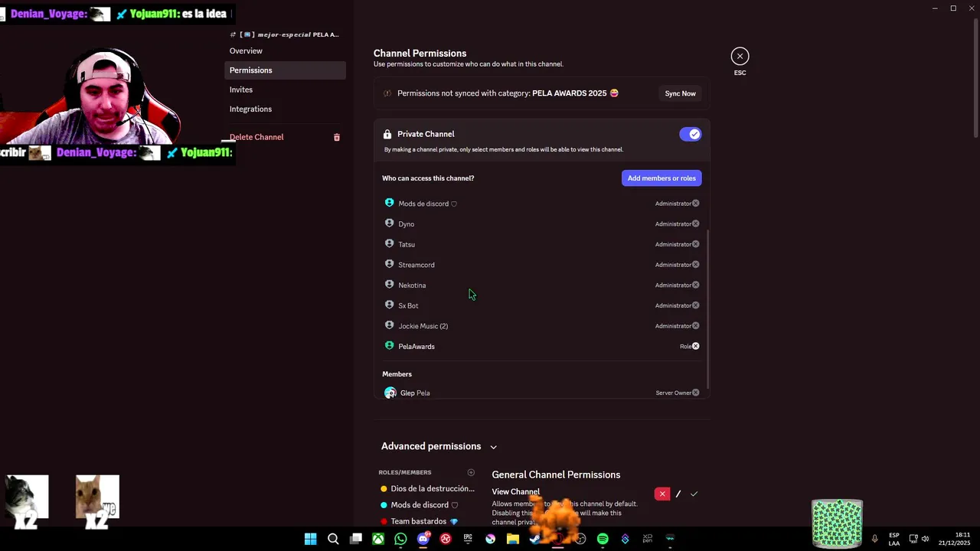
Task: Open the XP-Pen app from taskbar
Action: [x=648, y=539]
